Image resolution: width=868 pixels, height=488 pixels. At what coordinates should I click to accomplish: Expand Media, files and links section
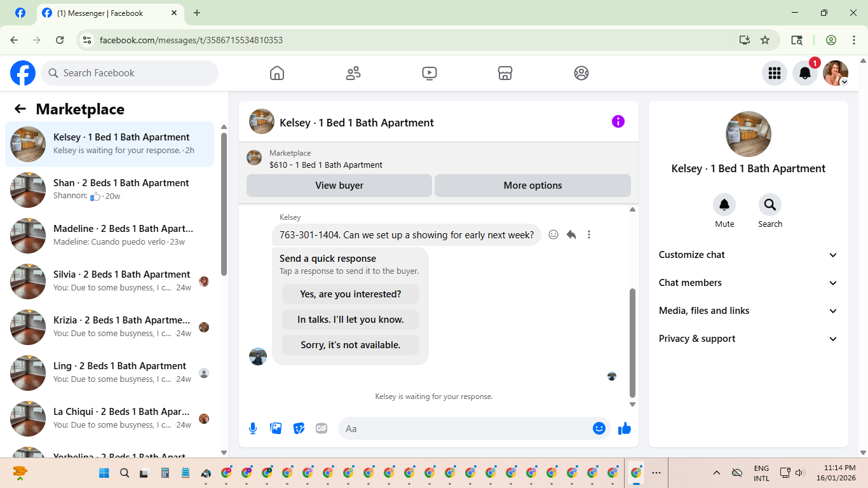coord(749,311)
